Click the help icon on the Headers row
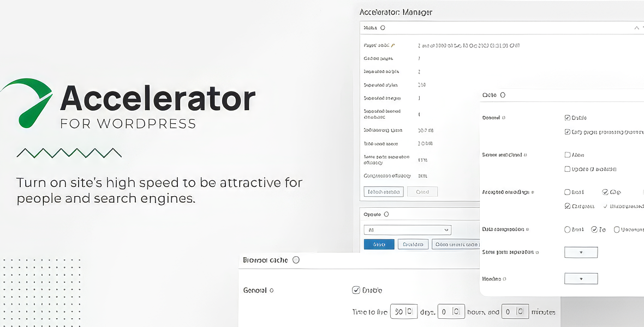Image resolution: width=644 pixels, height=327 pixels. [x=504, y=279]
